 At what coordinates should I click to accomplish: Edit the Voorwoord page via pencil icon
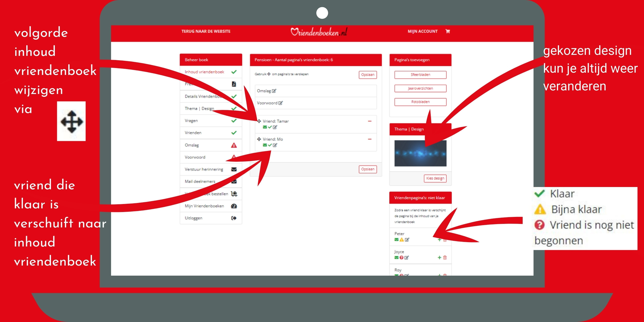click(x=281, y=103)
